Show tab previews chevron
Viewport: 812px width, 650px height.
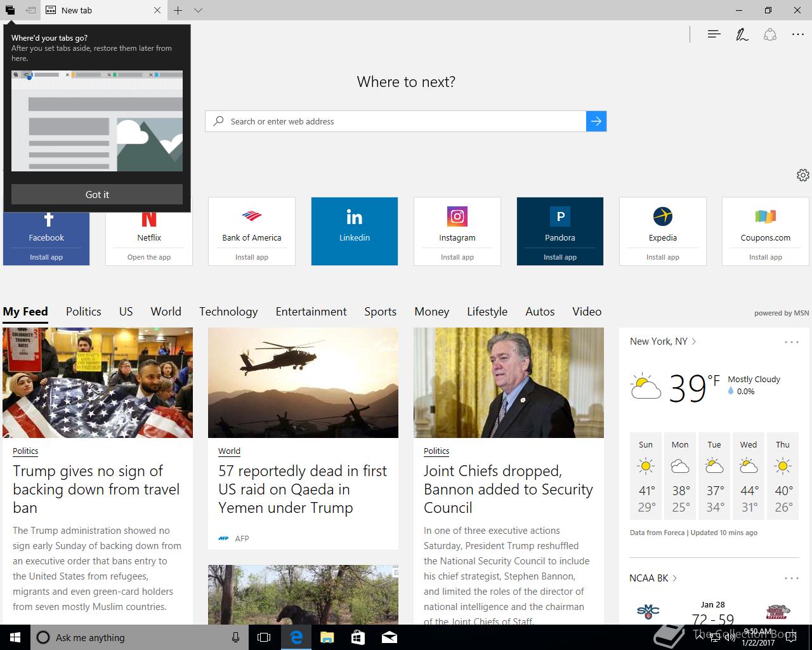[x=198, y=10]
